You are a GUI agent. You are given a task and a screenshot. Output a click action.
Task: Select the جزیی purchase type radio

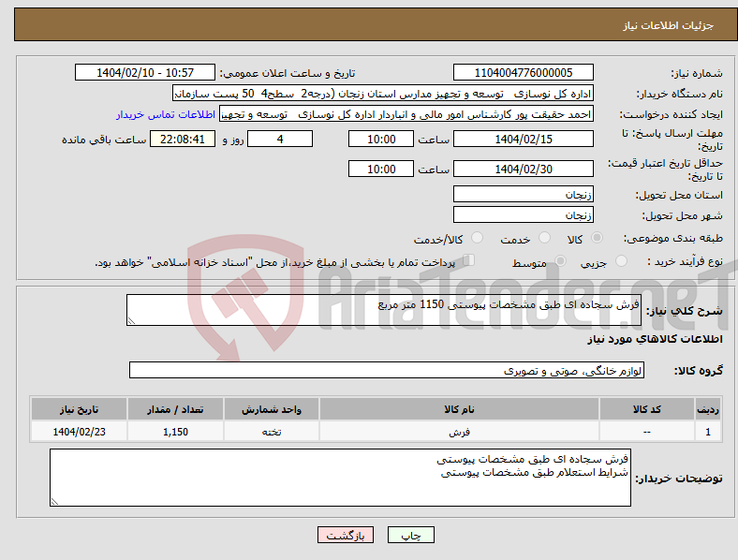[621, 260]
